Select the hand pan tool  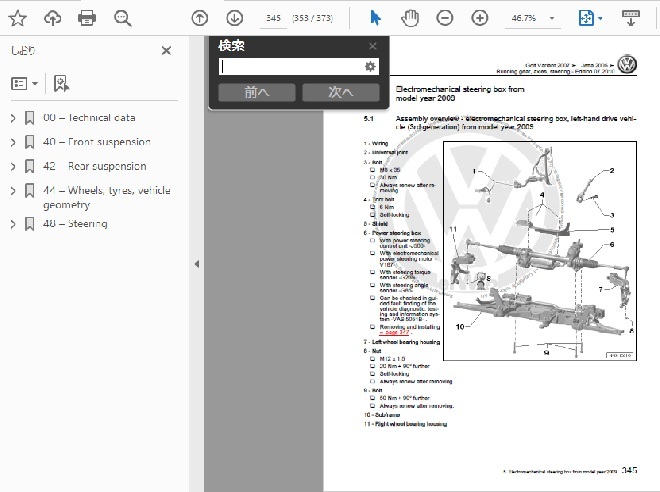tap(410, 18)
